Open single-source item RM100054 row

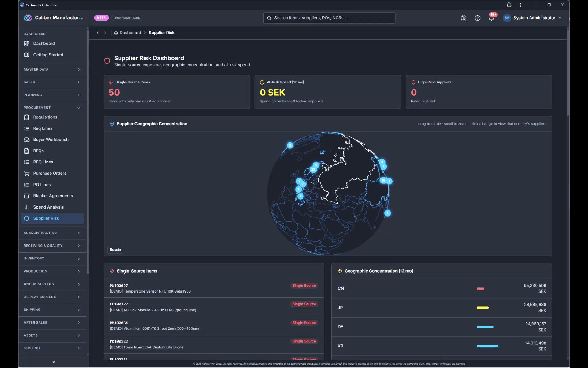[x=214, y=325]
